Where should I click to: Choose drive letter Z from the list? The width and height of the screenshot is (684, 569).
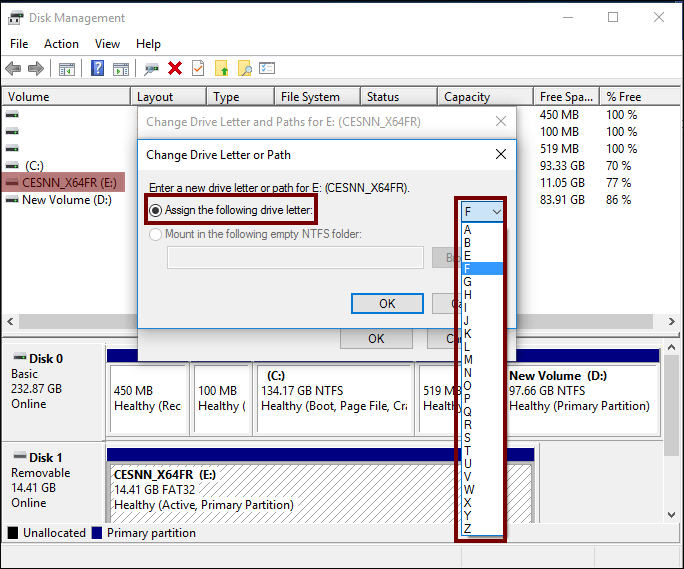click(482, 528)
